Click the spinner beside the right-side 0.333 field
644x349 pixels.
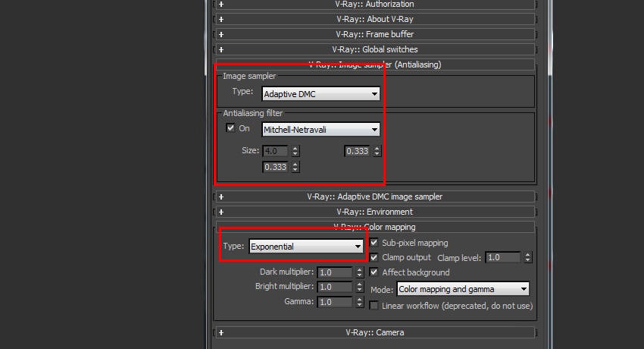click(377, 151)
